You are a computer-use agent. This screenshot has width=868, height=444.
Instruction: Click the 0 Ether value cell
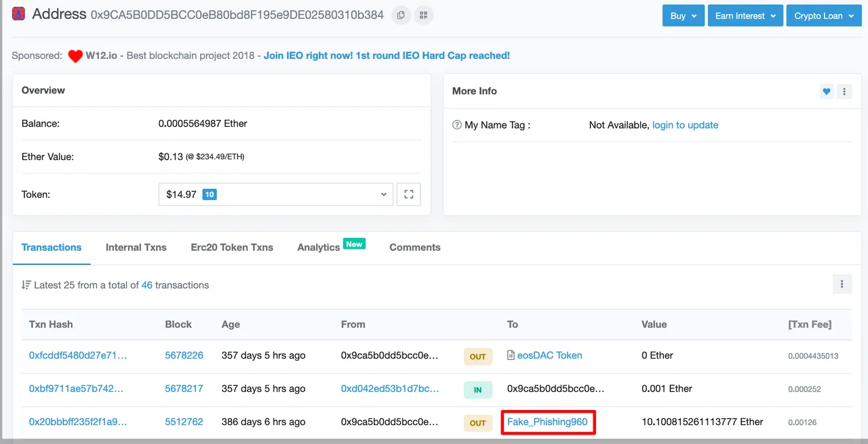(x=657, y=355)
